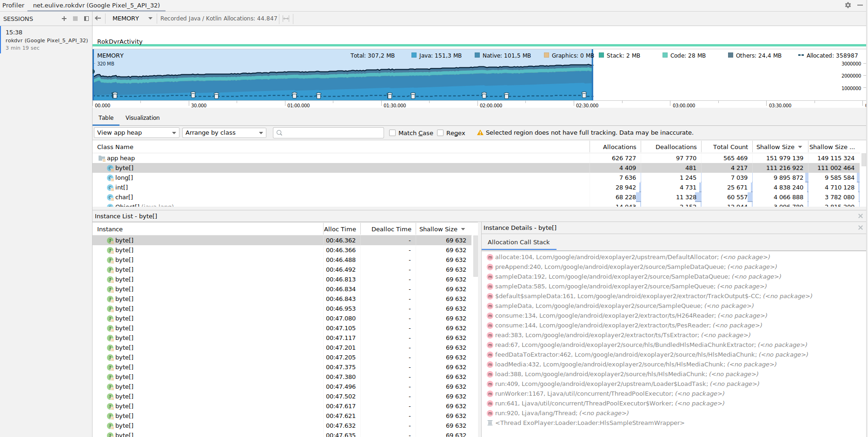Open the Profiler settings gear

pyautogui.click(x=848, y=5)
